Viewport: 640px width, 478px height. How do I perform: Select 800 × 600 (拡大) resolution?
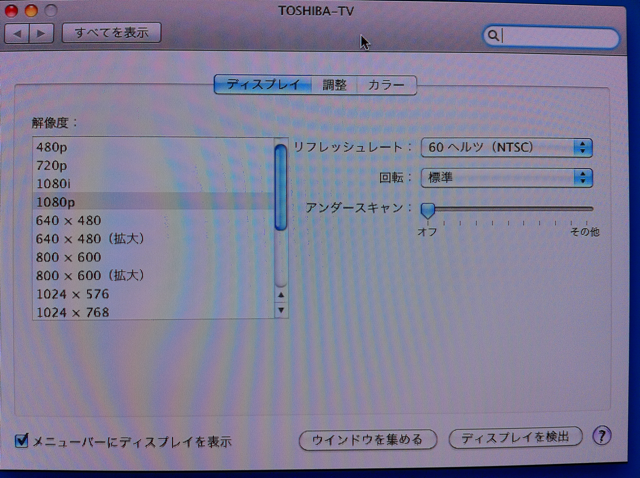(153, 276)
